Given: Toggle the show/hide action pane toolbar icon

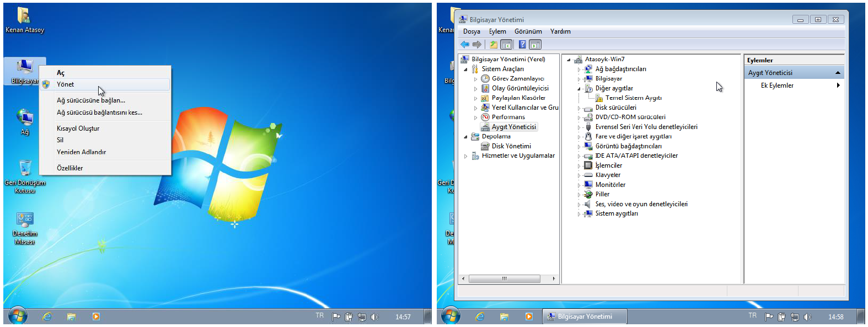Looking at the screenshot, I should (x=535, y=45).
